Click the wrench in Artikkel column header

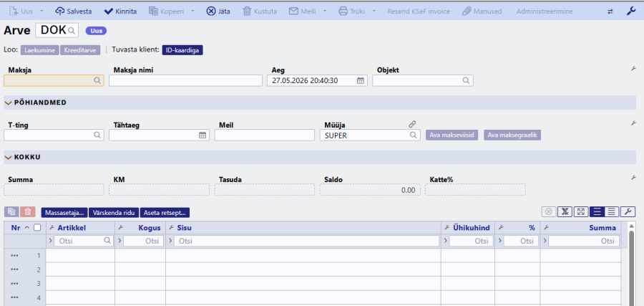52,227
